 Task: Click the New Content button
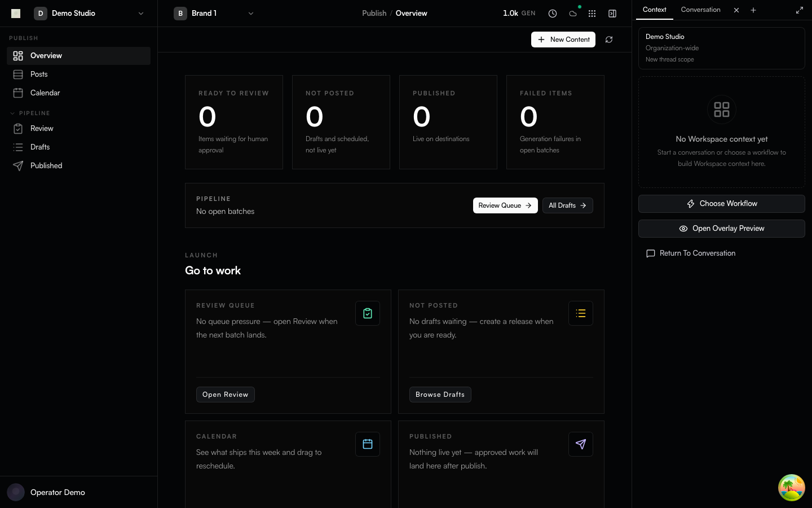click(563, 40)
